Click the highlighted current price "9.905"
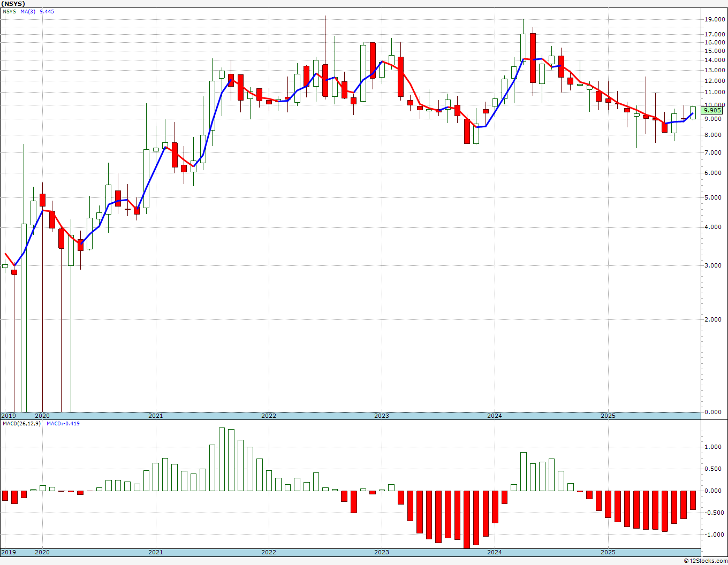 pos(712,110)
